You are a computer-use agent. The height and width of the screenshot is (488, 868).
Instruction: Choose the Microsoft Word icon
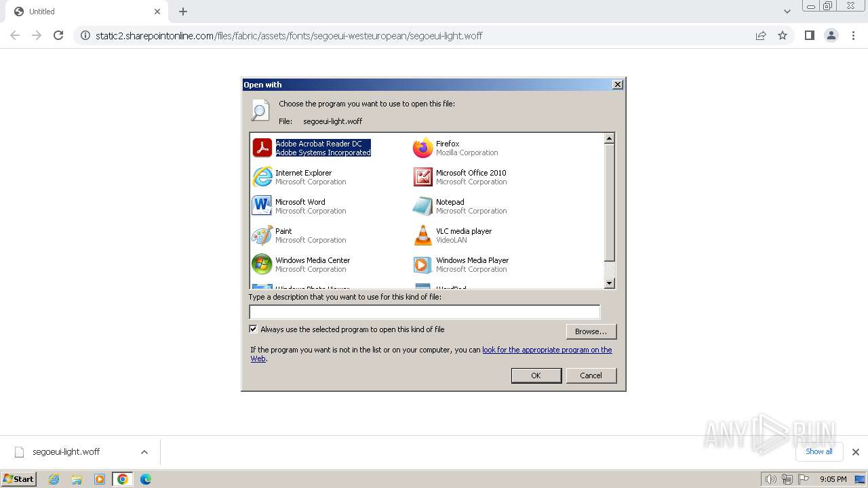[262, 206]
